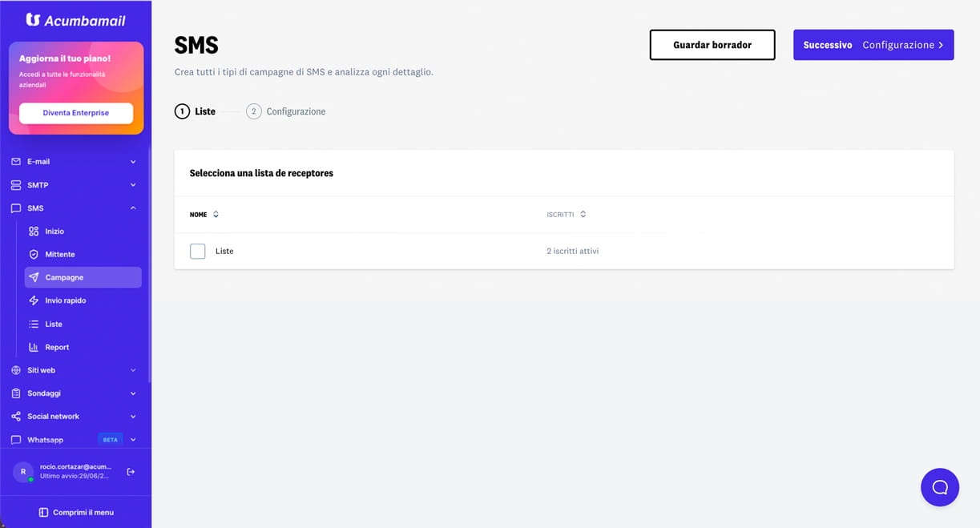Expand the E-mail menu chevron

[x=133, y=162]
